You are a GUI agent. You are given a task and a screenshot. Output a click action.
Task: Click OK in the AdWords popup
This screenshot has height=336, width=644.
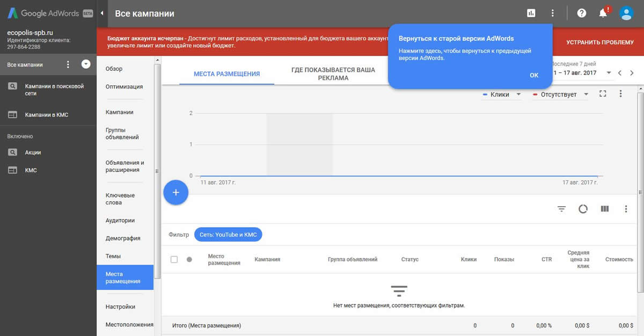tap(534, 75)
